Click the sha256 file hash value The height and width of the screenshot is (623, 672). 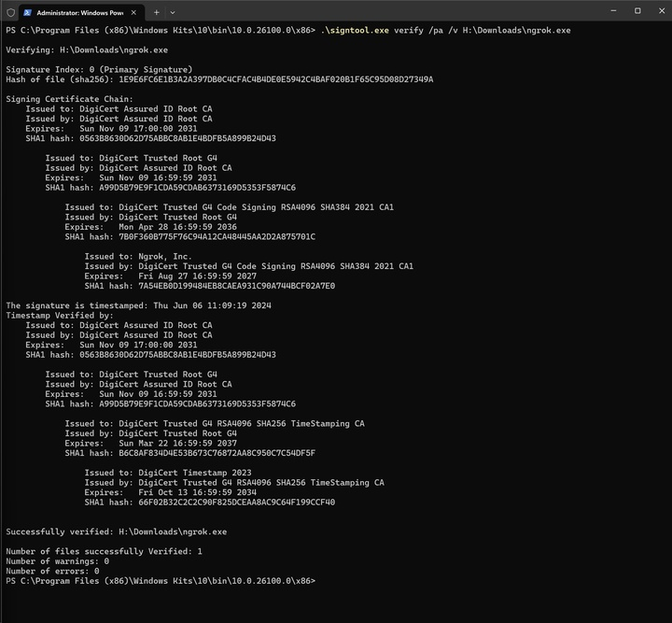pyautogui.click(x=275, y=79)
